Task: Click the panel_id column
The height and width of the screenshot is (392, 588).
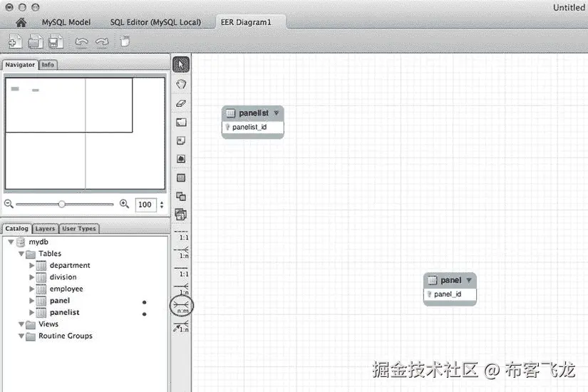Action: tap(450, 294)
